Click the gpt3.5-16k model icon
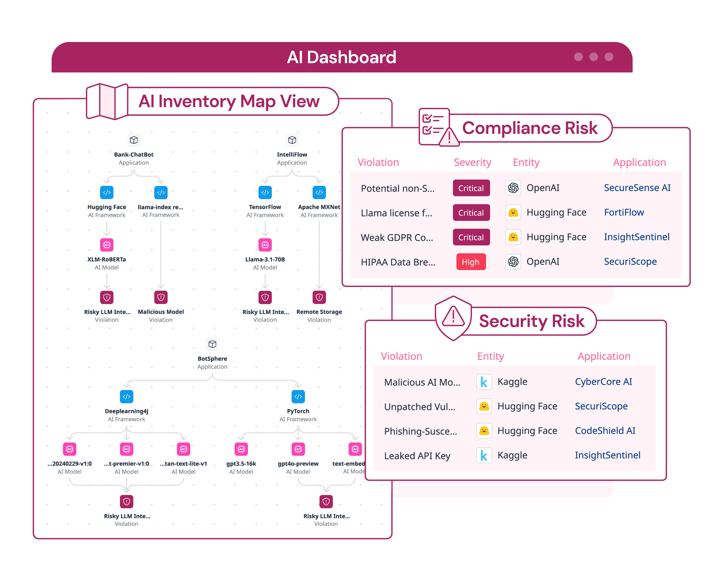Viewport: 728px width, 578px height. [x=241, y=449]
